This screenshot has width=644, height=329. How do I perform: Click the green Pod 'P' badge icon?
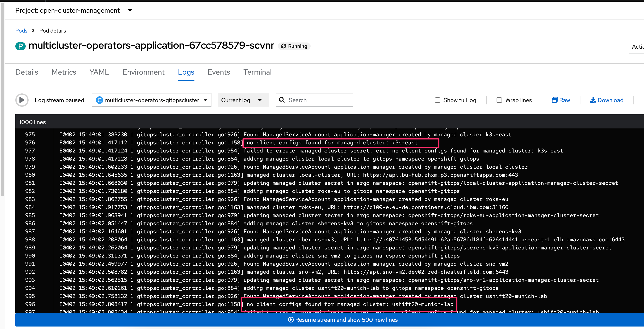pos(21,46)
